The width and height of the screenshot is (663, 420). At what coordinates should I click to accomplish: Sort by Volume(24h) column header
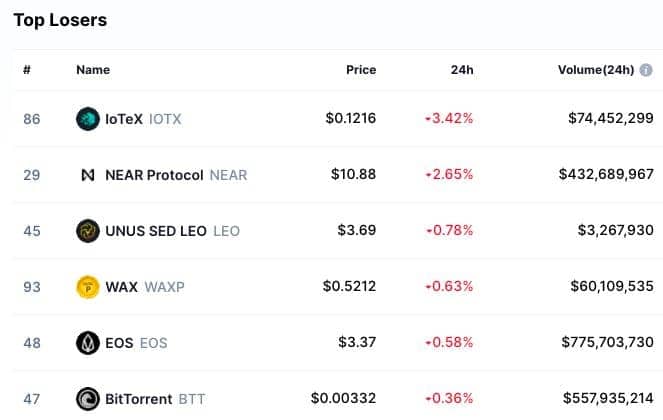(596, 70)
